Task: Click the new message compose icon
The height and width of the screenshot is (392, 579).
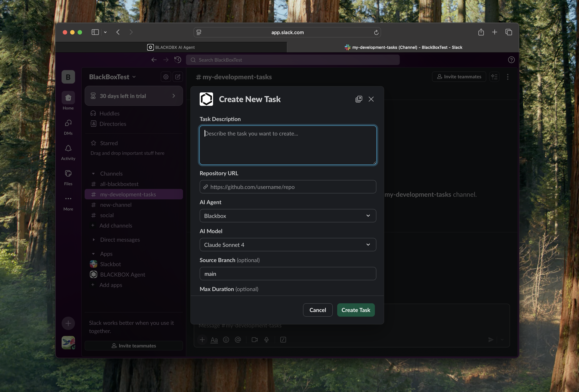Action: 178,77
